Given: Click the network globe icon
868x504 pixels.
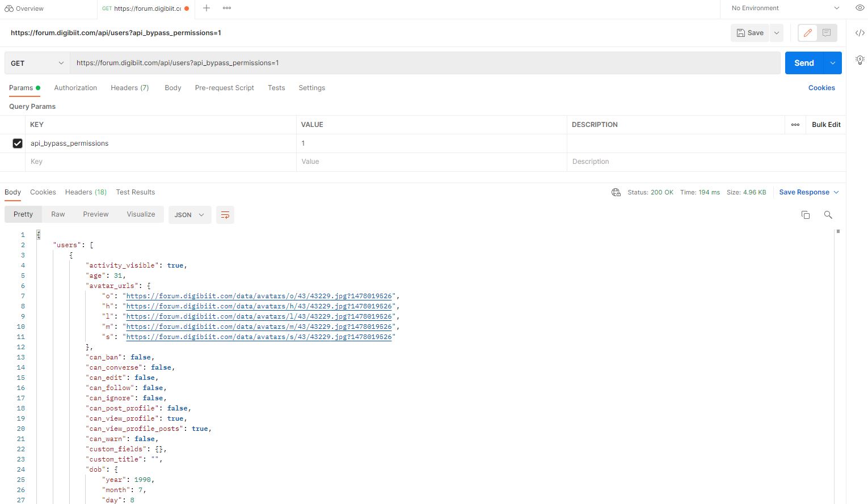Looking at the screenshot, I should (616, 192).
